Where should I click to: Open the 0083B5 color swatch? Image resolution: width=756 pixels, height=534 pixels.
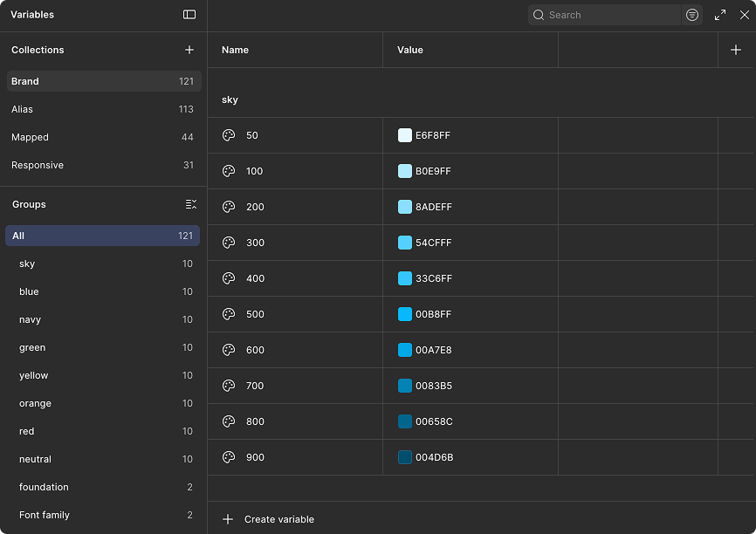pyautogui.click(x=404, y=386)
